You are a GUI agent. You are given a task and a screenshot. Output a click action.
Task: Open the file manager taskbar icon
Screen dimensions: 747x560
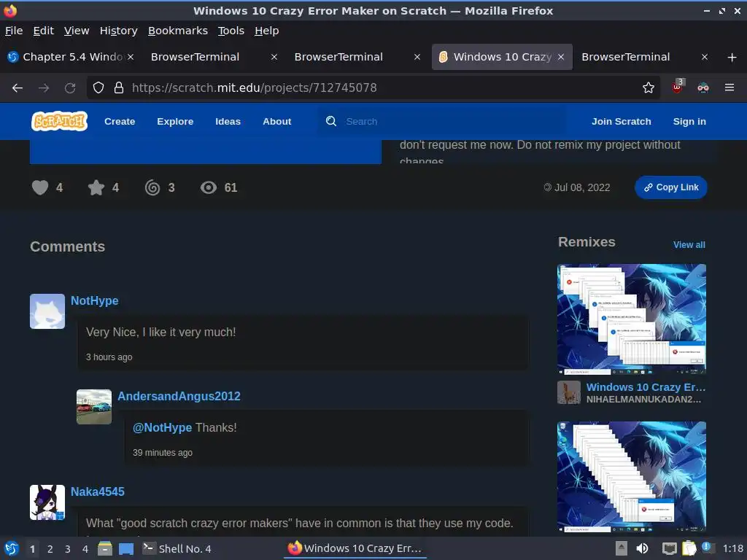105,548
